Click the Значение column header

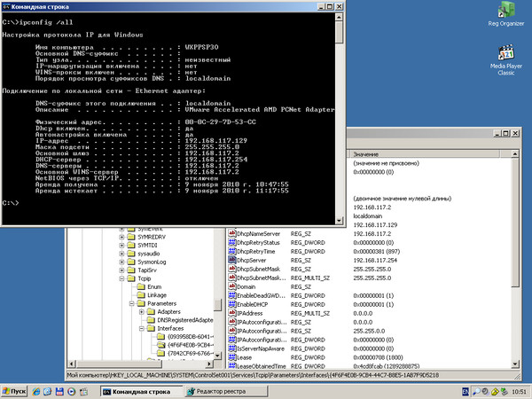(365, 154)
